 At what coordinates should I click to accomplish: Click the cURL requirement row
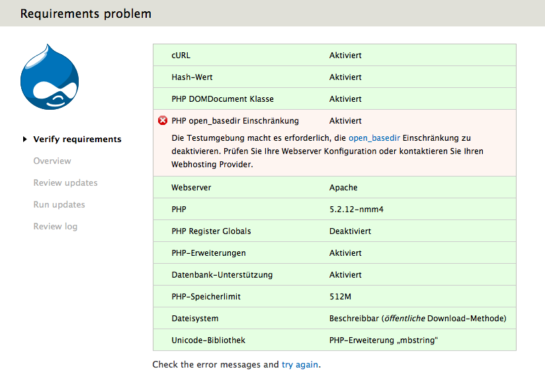click(334, 56)
